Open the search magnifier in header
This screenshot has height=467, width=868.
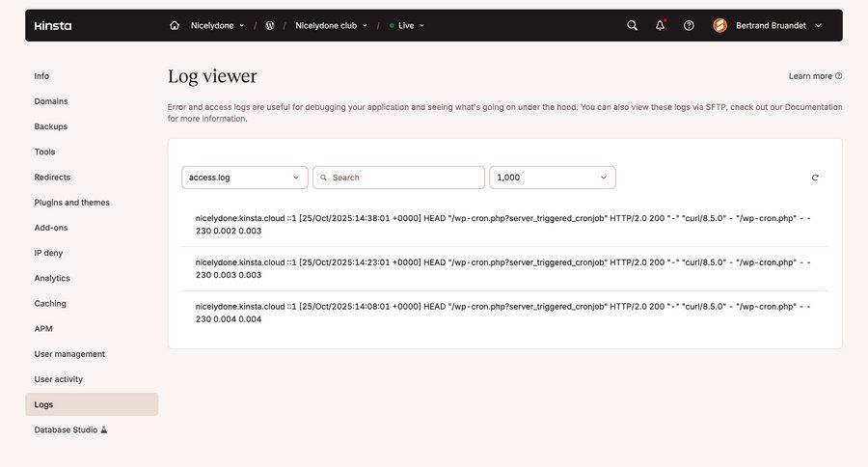click(x=632, y=25)
